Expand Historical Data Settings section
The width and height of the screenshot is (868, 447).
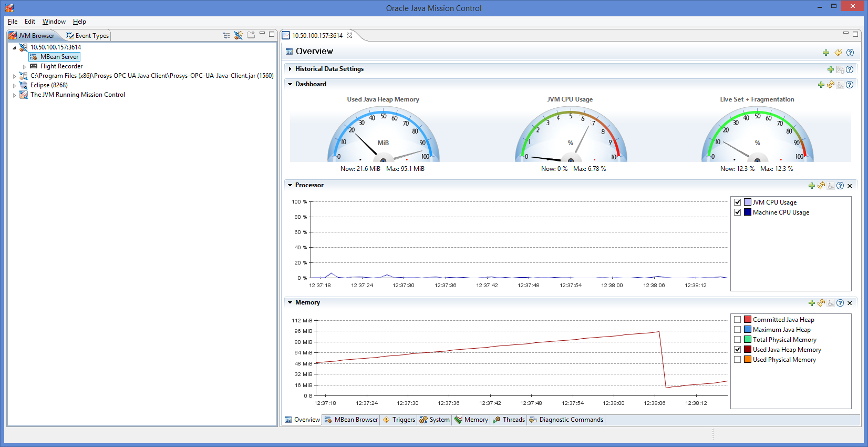pyautogui.click(x=290, y=69)
